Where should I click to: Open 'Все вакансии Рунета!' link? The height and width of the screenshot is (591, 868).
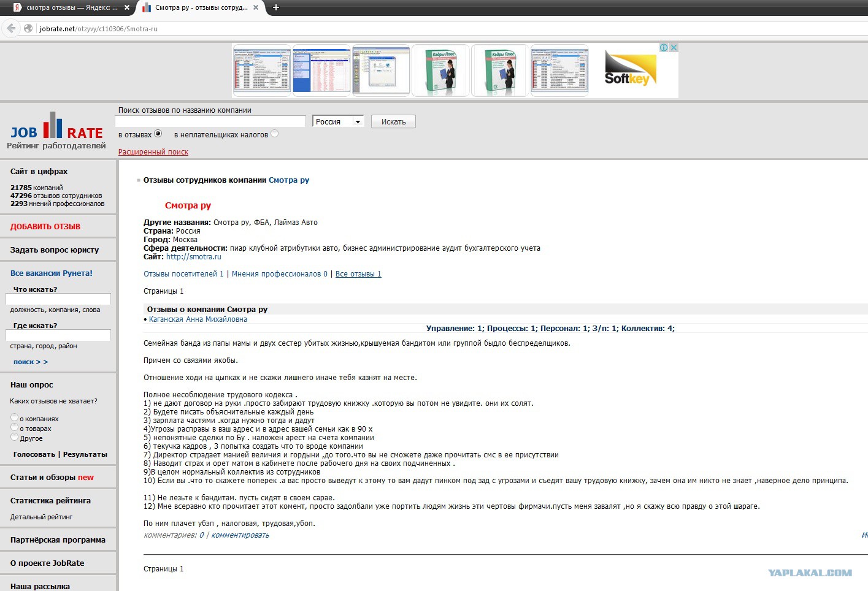point(52,273)
